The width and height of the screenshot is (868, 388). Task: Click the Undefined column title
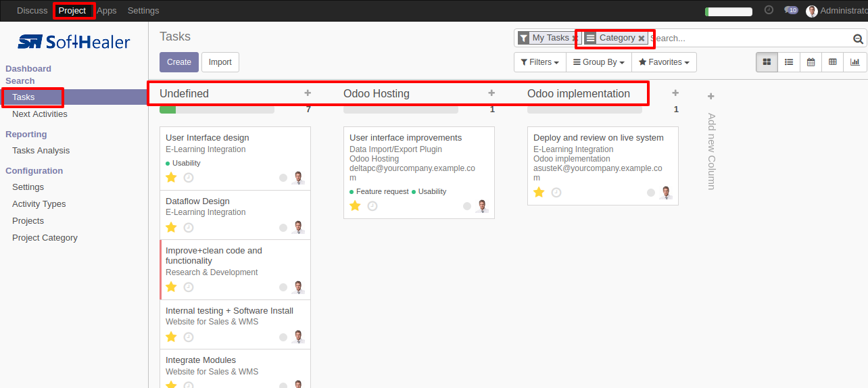184,94
